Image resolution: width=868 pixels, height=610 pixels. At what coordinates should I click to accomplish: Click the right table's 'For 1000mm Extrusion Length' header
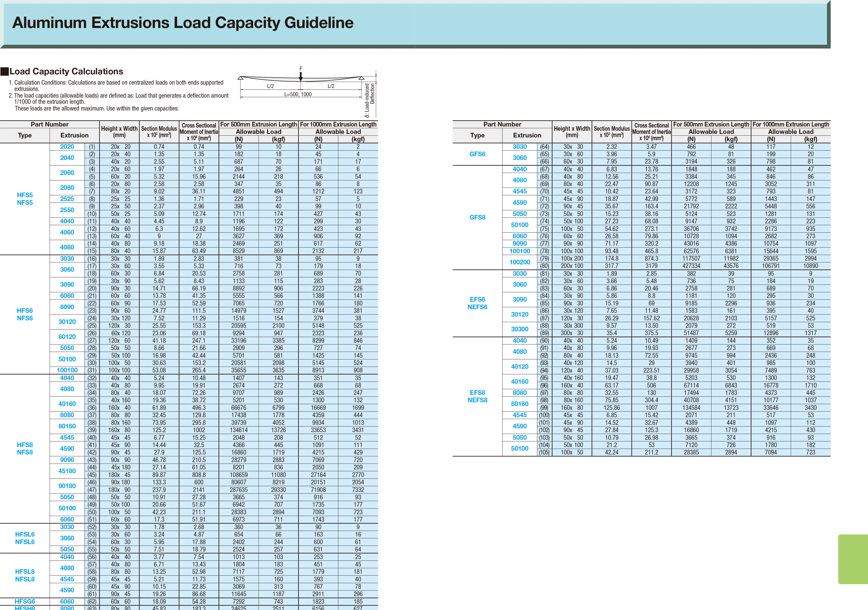[x=791, y=124]
